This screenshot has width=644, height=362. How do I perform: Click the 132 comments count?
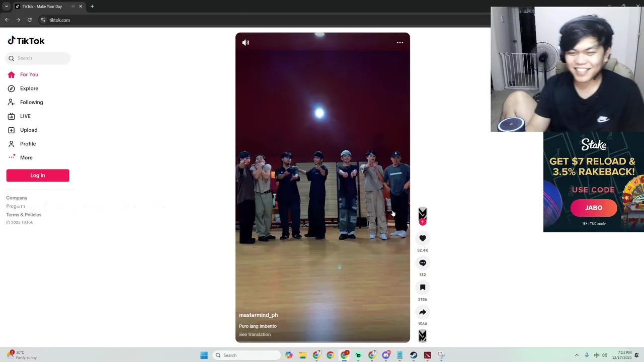tap(423, 275)
